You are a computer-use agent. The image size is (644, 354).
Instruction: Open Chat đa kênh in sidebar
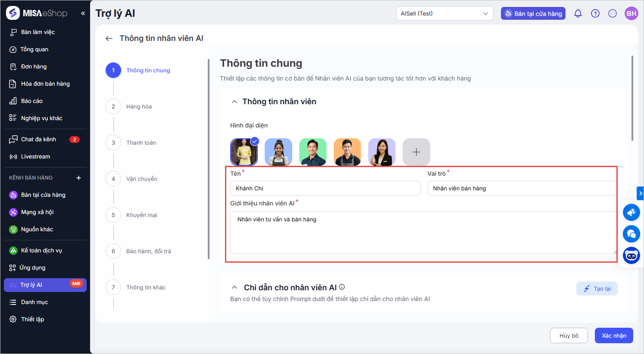click(38, 139)
